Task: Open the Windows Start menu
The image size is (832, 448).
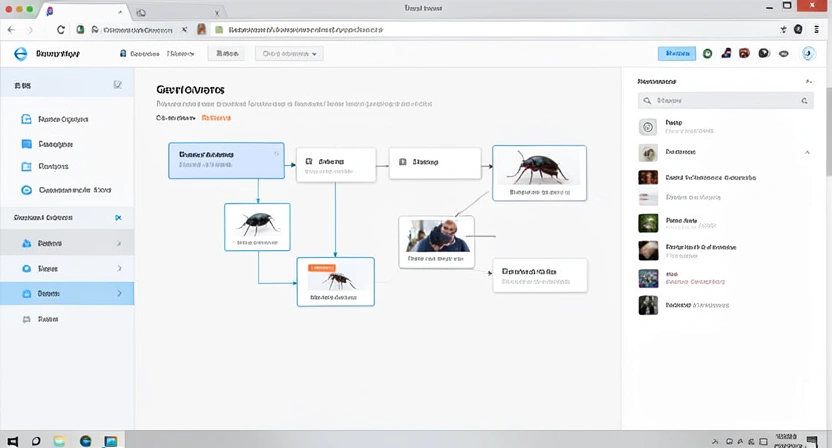Action: pyautogui.click(x=11, y=440)
